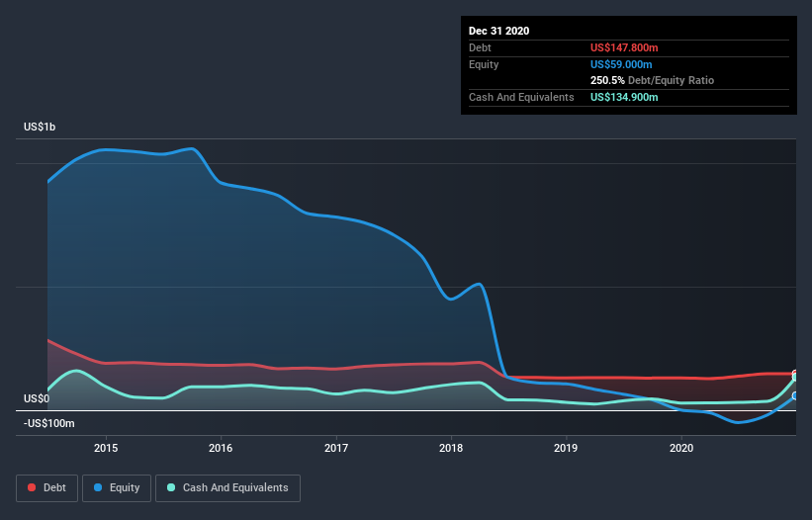Click the -US$100m y-axis label
812x520 pixels.
tap(49, 423)
